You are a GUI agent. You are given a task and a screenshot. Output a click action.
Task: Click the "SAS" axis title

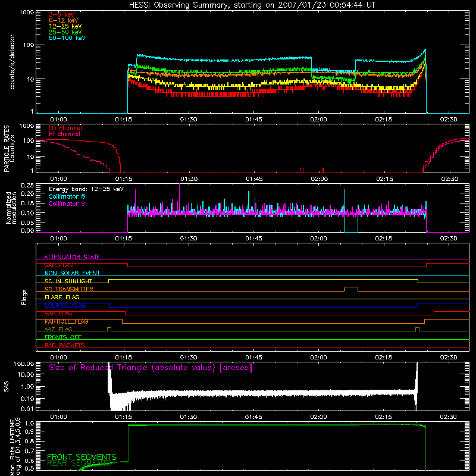pos(7,387)
